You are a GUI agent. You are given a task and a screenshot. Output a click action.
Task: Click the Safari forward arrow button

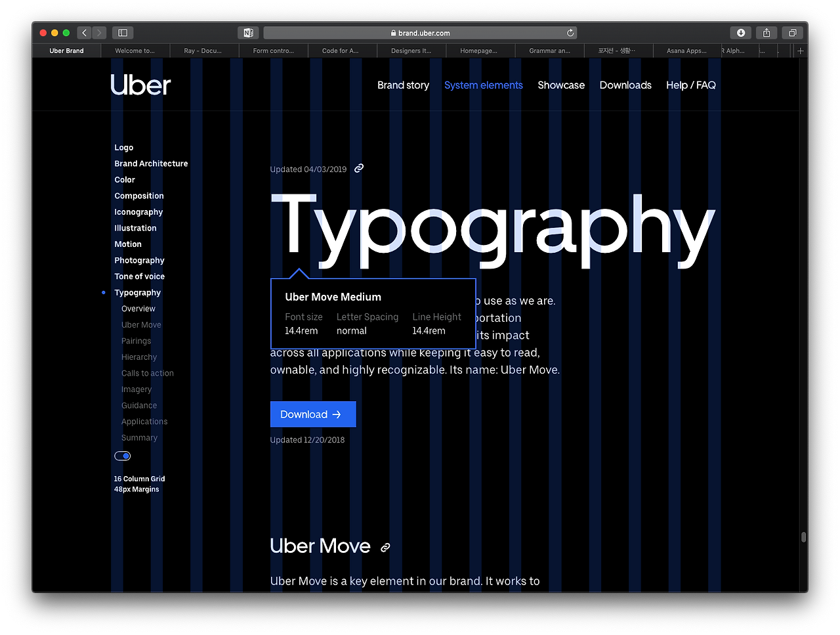(x=99, y=33)
